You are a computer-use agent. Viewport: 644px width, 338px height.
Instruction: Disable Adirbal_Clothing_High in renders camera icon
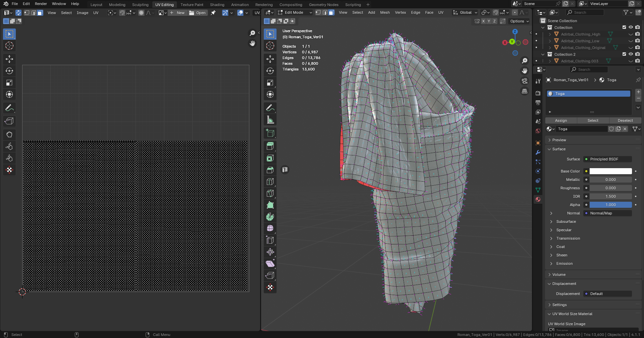[638, 34]
